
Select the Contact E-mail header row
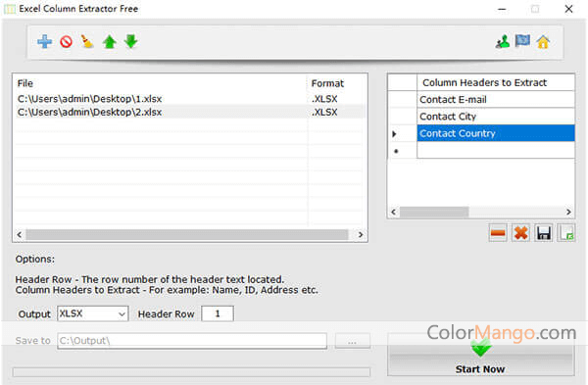coord(496,100)
